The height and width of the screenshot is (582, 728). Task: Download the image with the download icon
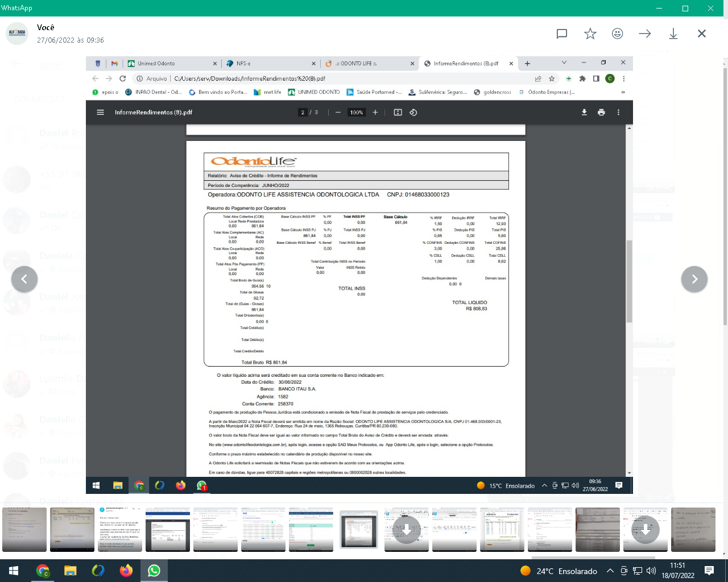coord(673,34)
